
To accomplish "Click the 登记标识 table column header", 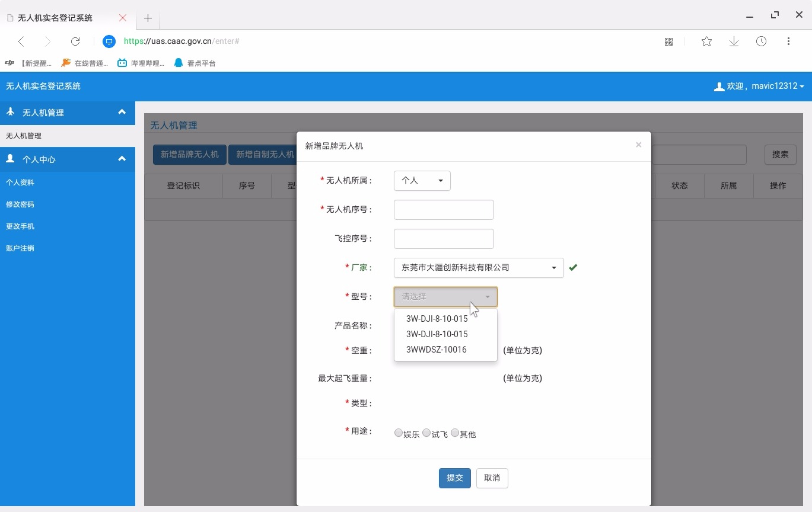I will [183, 186].
